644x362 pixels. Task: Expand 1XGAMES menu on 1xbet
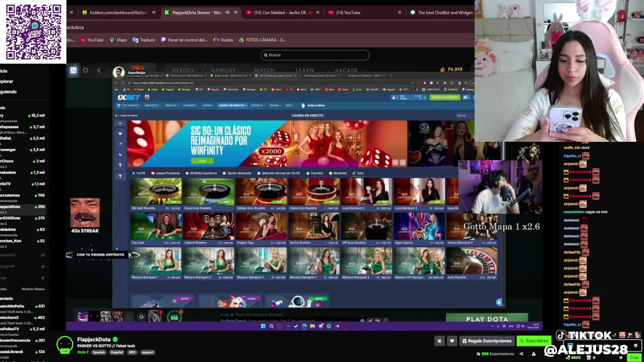tap(190, 106)
